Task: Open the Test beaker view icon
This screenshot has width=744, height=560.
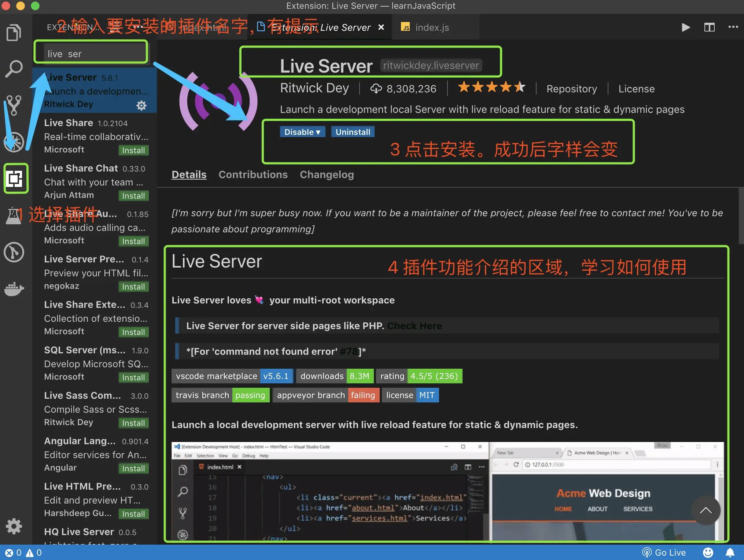Action: click(x=14, y=215)
